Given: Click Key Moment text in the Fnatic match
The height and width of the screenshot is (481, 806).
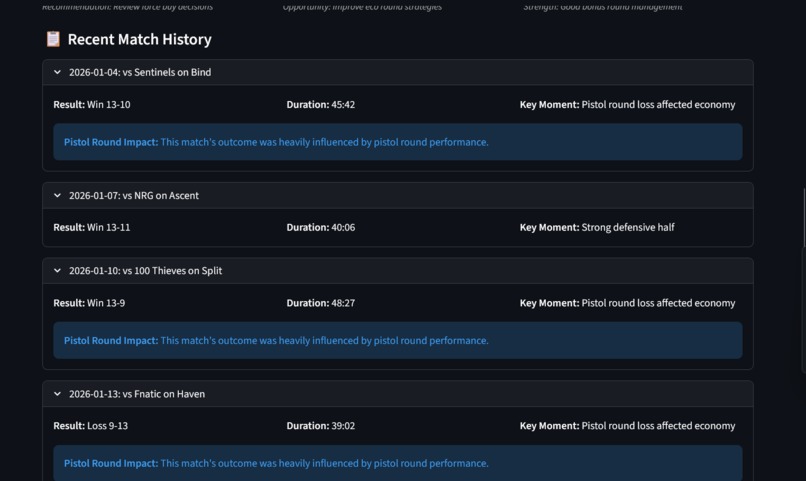Looking at the screenshot, I should tap(627, 426).
